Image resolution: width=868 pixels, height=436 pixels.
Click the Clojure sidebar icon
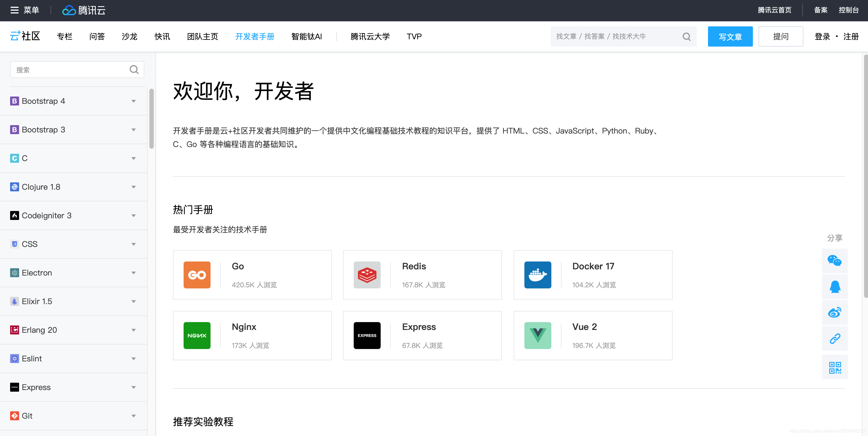point(15,187)
